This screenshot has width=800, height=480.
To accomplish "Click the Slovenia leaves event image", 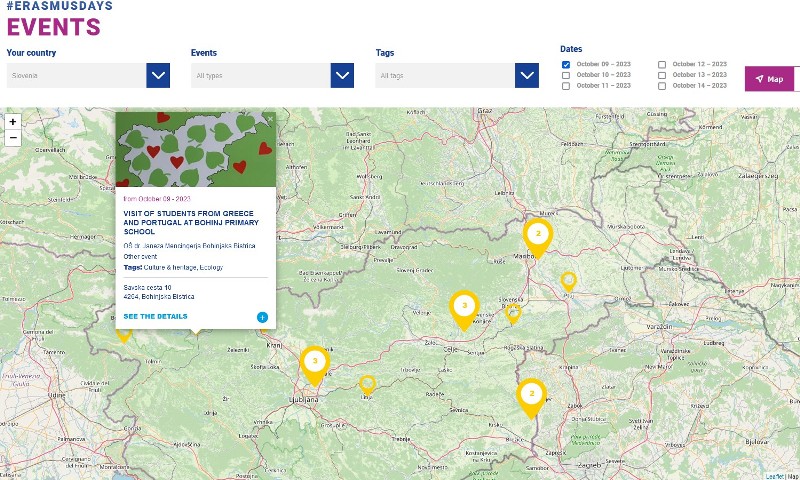I will [x=196, y=149].
